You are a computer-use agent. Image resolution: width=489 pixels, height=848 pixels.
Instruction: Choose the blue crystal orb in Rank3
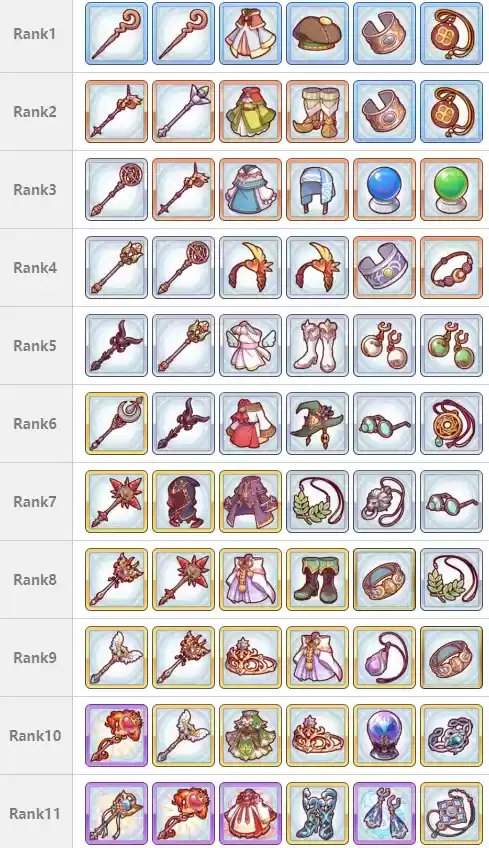[384, 189]
